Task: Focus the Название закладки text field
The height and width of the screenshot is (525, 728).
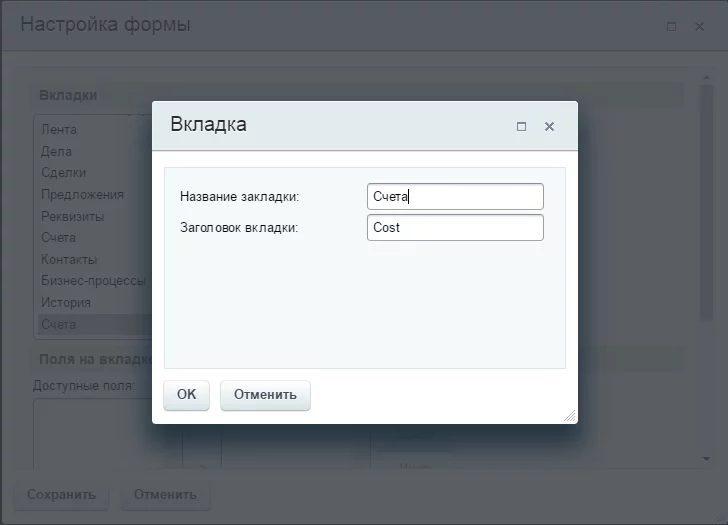Action: tap(455, 197)
